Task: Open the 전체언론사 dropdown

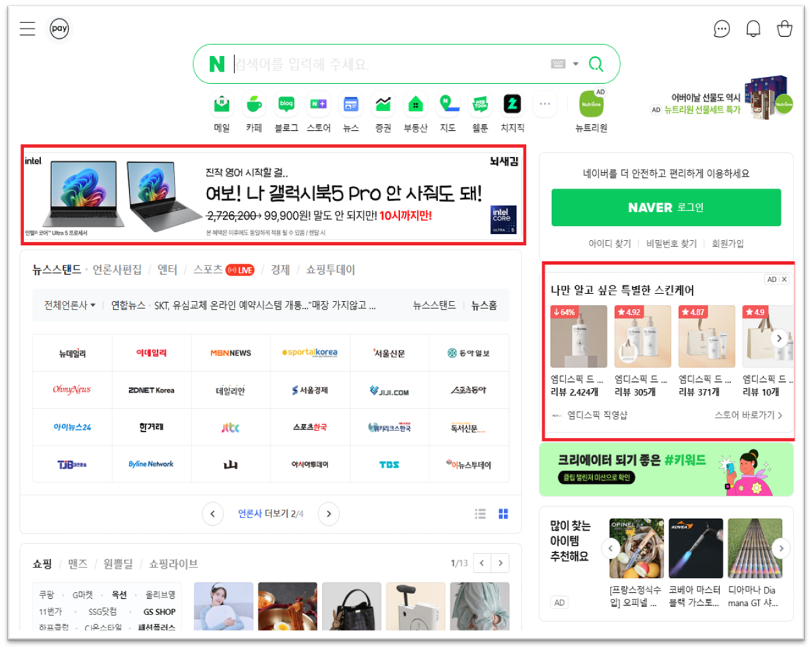Action: [x=70, y=306]
